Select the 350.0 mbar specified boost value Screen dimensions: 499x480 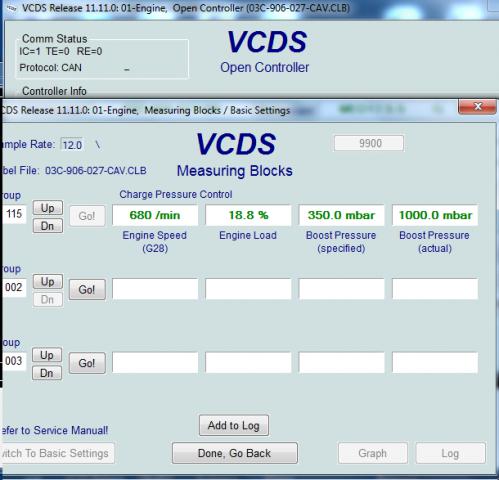pyautogui.click(x=342, y=215)
